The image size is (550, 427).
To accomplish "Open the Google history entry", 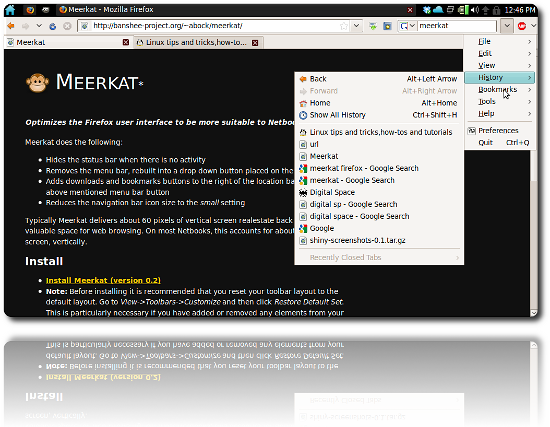I will (379, 228).
